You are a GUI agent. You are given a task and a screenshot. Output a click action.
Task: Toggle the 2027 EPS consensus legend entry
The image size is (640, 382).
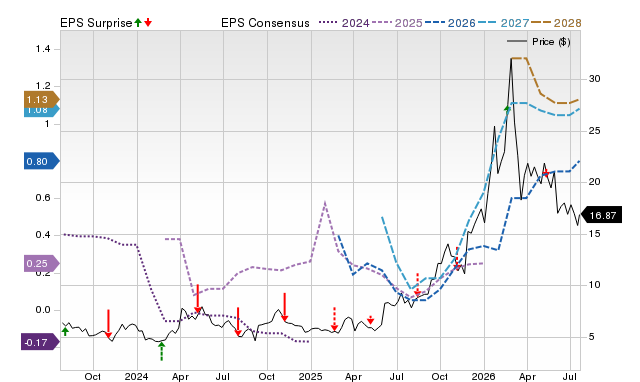pos(503,23)
